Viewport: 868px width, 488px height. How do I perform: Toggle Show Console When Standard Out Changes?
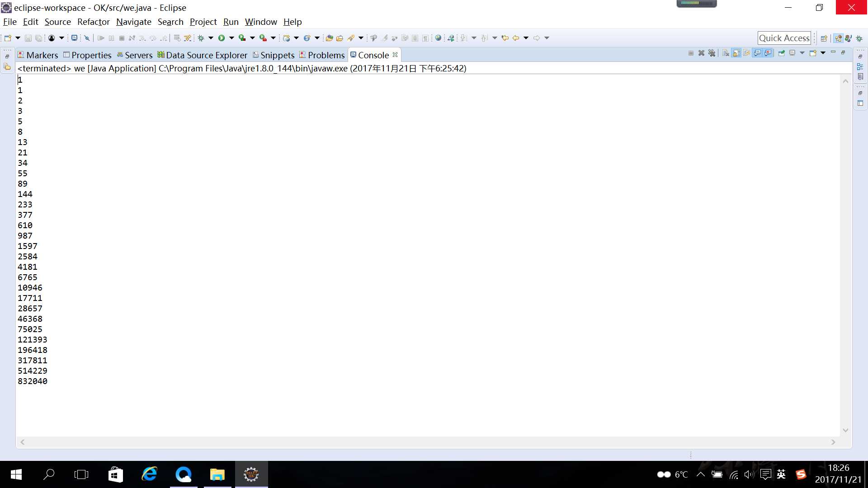pyautogui.click(x=757, y=53)
